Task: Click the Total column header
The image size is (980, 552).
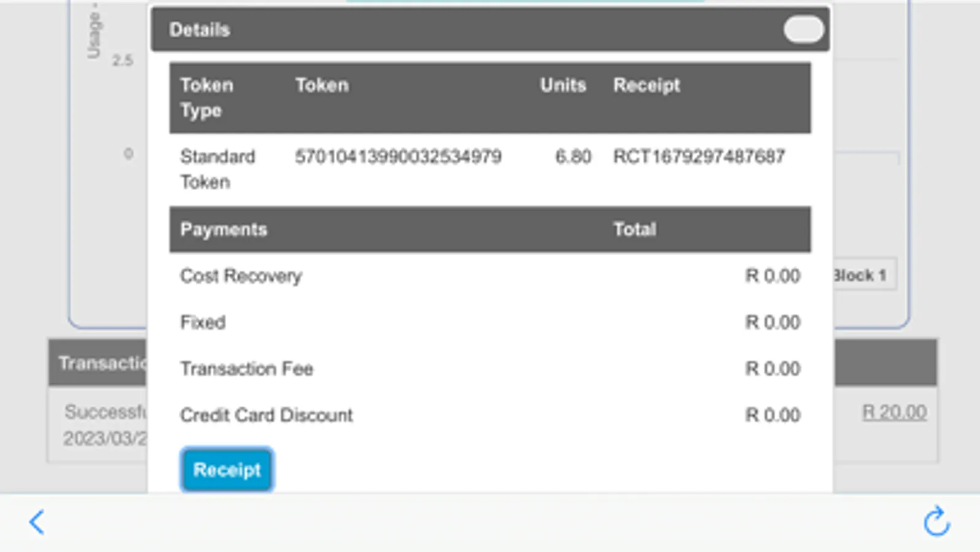Action: pos(635,229)
